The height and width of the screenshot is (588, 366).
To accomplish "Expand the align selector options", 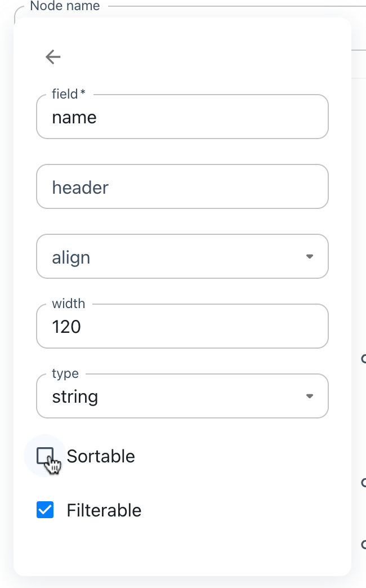I will pyautogui.click(x=182, y=256).
